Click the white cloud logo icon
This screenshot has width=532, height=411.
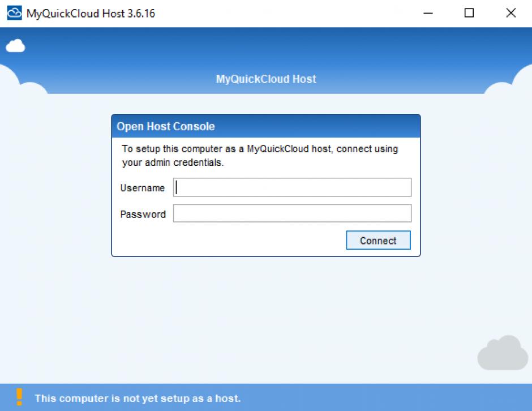pyautogui.click(x=16, y=46)
